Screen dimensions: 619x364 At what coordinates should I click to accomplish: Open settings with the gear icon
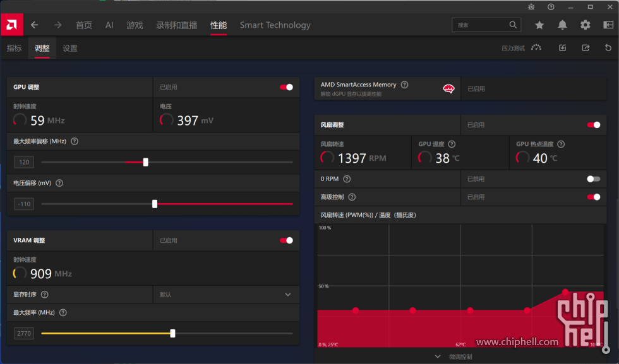[x=585, y=25]
